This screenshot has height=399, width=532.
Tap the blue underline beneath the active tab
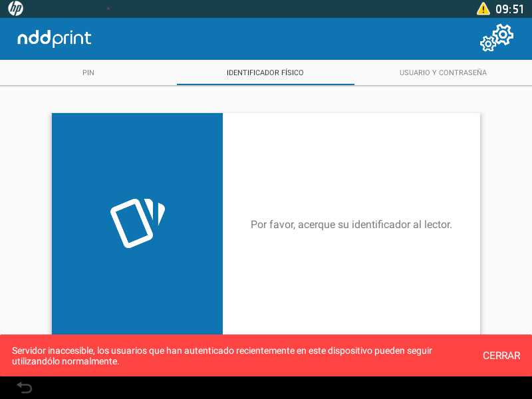265,84
